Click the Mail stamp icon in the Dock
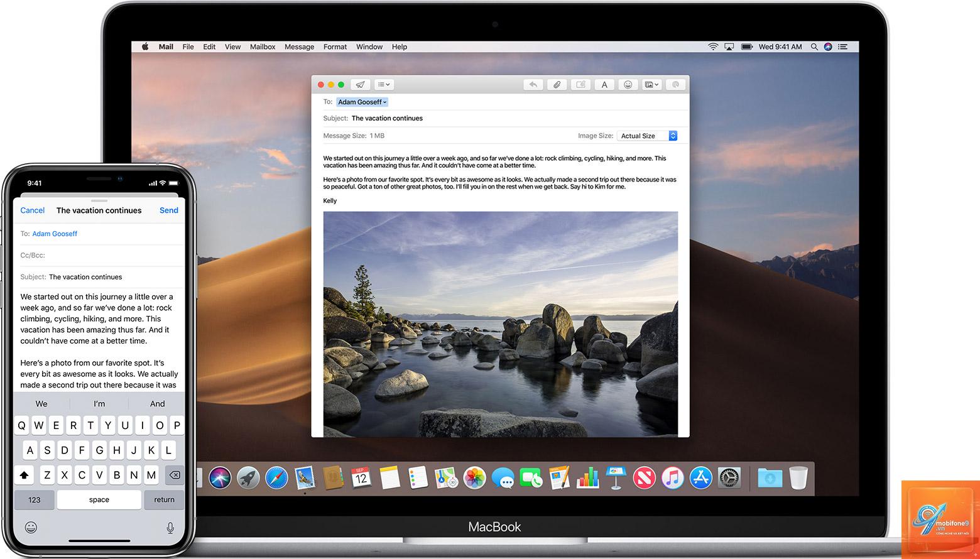 (305, 478)
